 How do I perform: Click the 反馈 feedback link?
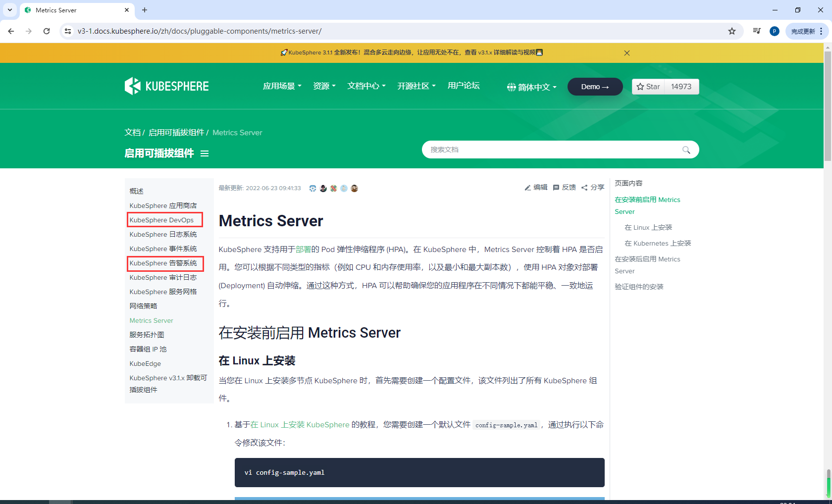tap(564, 187)
